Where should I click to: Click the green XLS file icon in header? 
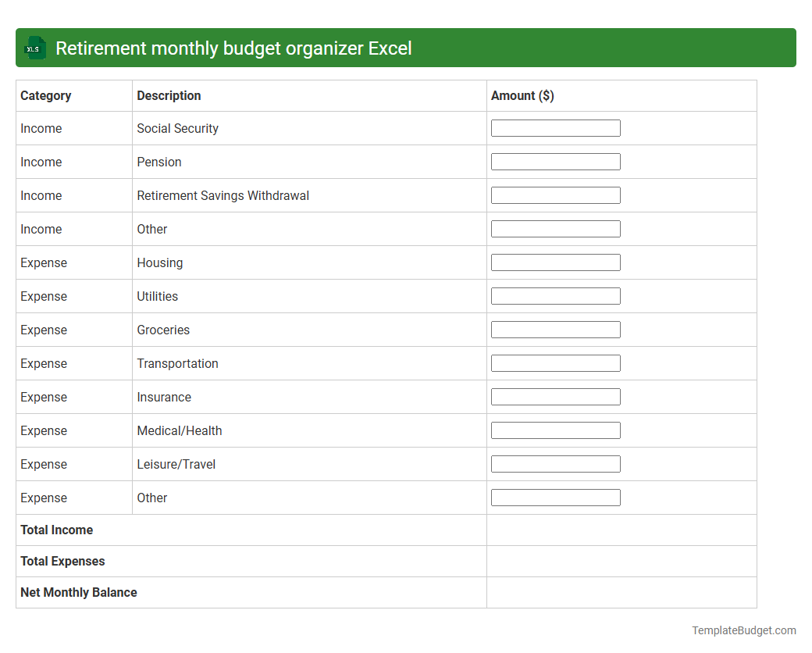34,48
